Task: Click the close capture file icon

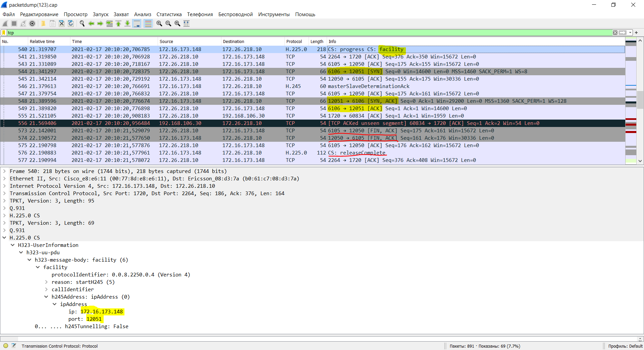Action: (62, 24)
